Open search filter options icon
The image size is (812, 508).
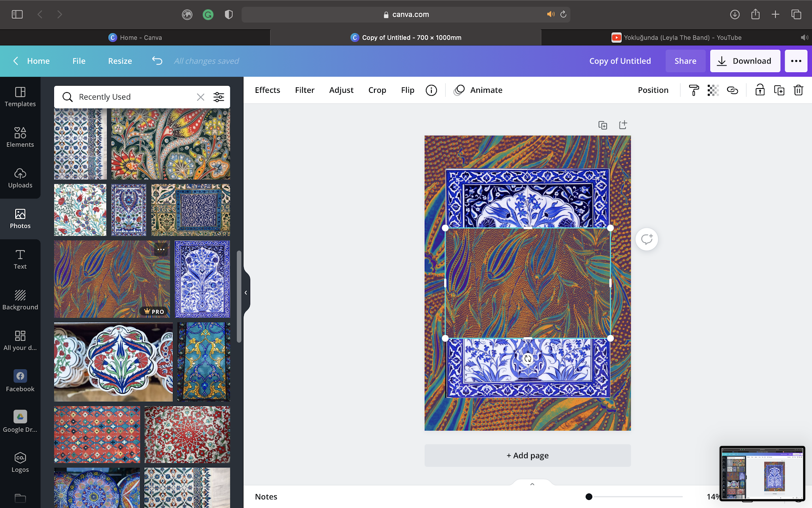tap(218, 97)
